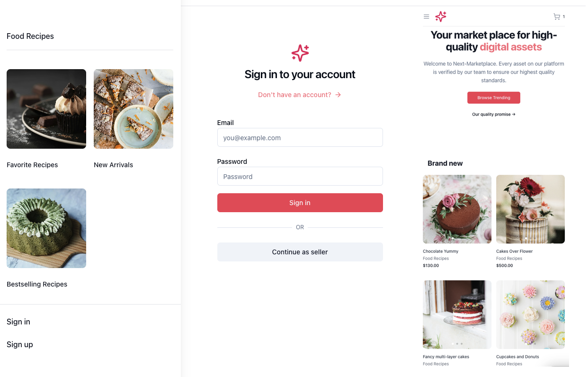The image size is (588, 377).
Task: Open the Bestselling Recipes bundt cake thumbnail
Action: click(x=46, y=228)
